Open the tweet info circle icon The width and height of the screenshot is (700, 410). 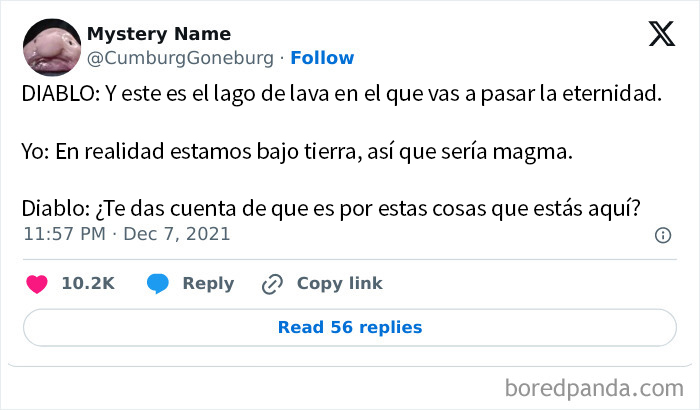point(662,236)
